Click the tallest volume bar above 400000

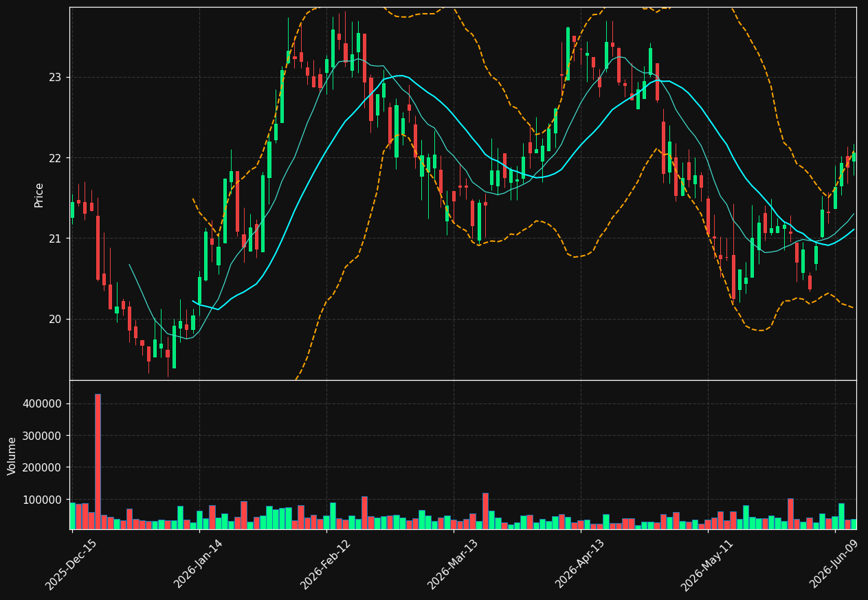click(x=98, y=461)
